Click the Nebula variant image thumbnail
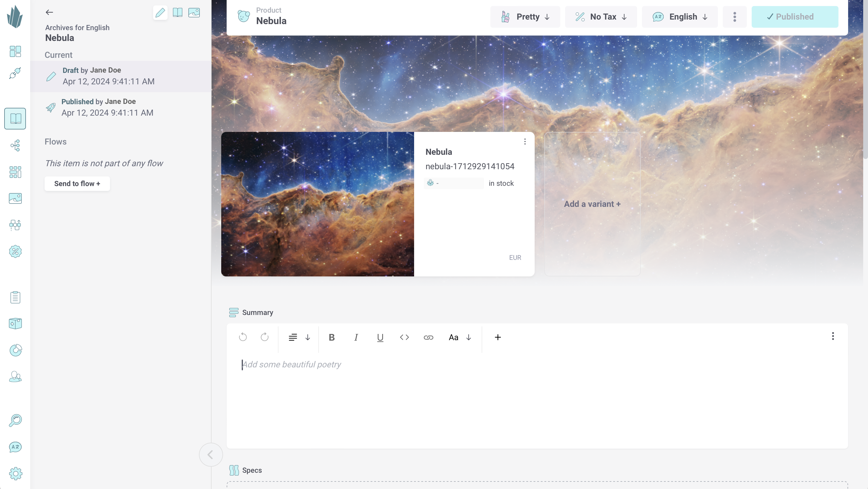 tap(317, 204)
